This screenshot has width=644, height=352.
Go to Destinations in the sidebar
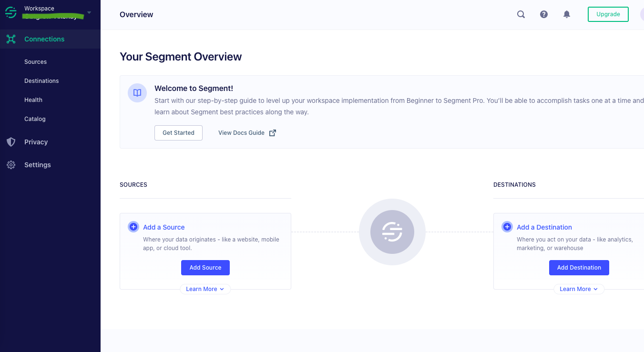(41, 81)
